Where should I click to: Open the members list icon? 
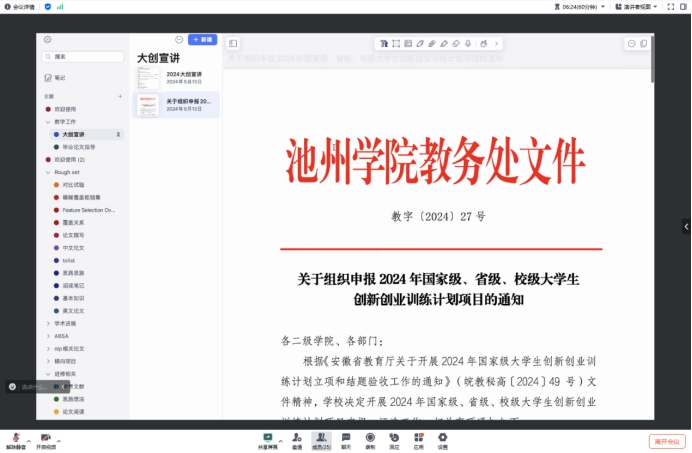pos(321,438)
